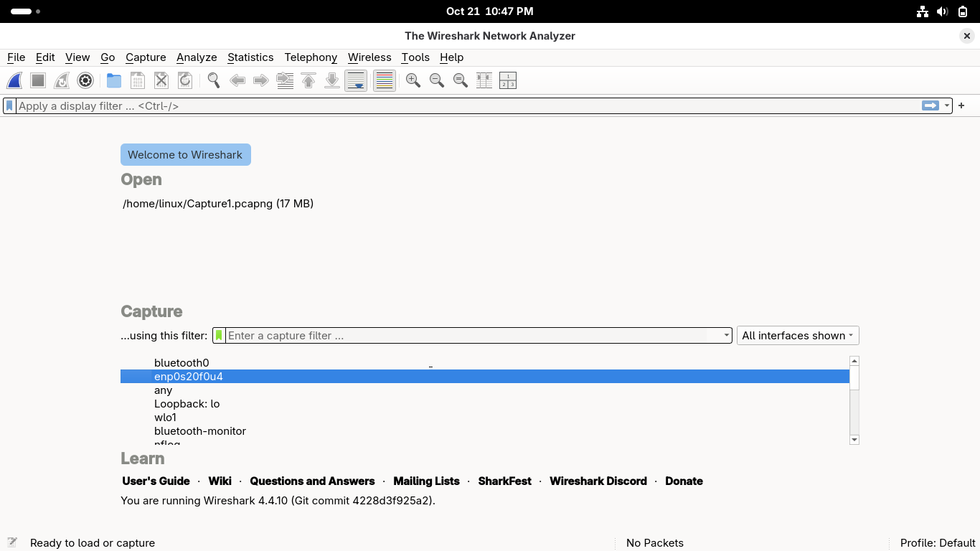Open the Statistics menu
Image resolution: width=980 pixels, height=551 pixels.
click(250, 57)
